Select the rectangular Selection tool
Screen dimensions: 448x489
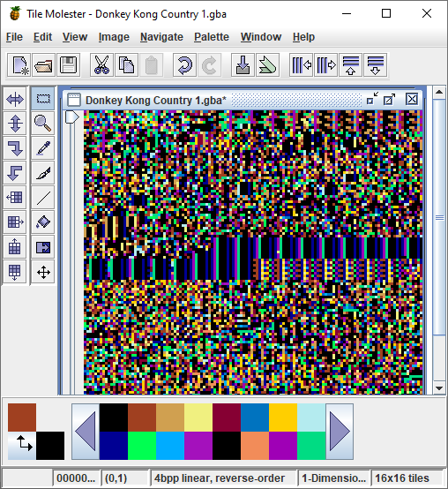click(x=43, y=99)
